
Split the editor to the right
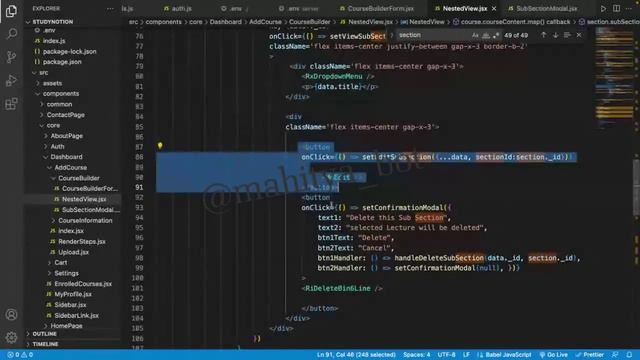(x=616, y=9)
